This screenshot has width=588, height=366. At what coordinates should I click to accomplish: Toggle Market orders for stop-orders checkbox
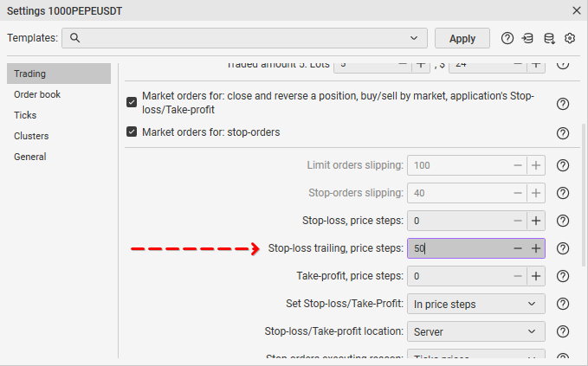coord(132,132)
